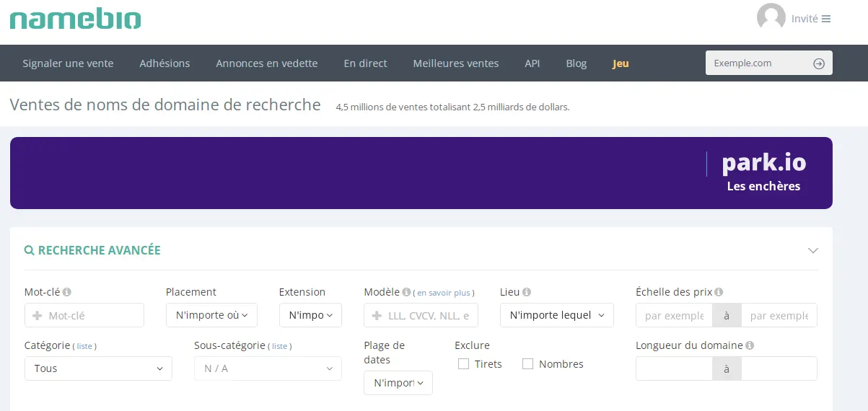Viewport: 868px width, 411px height.
Task: Open the guest user avatar
Action: (771, 18)
